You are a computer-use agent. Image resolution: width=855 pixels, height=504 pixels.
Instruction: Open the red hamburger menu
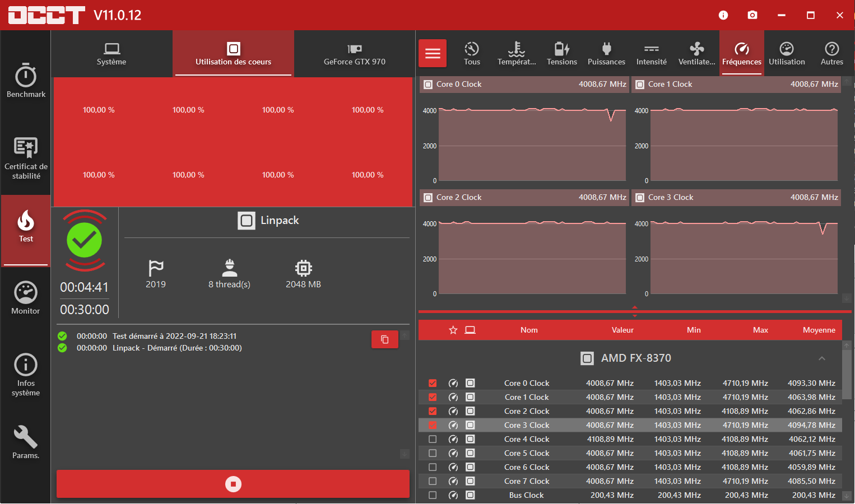(x=433, y=53)
